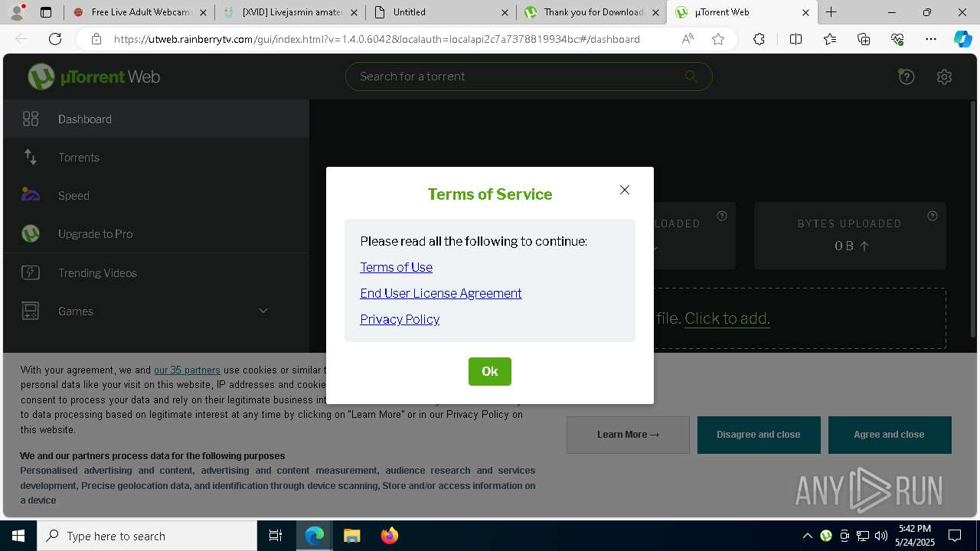The width and height of the screenshot is (980, 551).
Task: Click Agree and close
Action: point(890,435)
